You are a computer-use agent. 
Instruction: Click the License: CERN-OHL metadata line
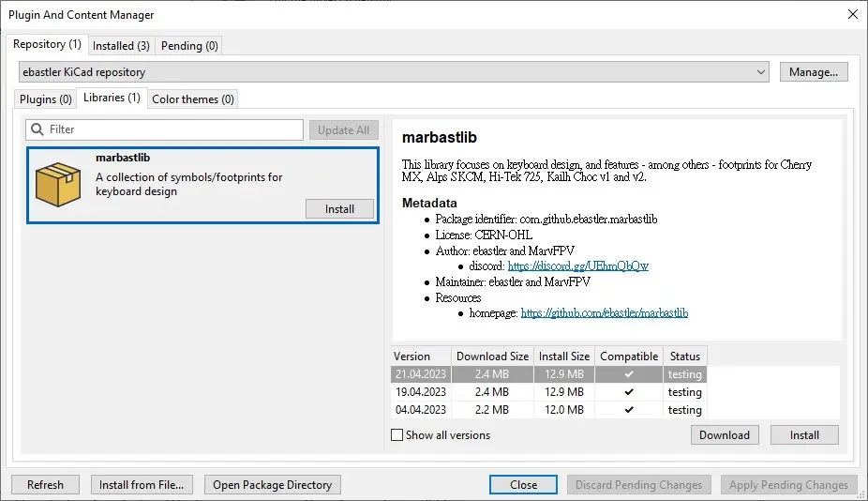point(484,235)
